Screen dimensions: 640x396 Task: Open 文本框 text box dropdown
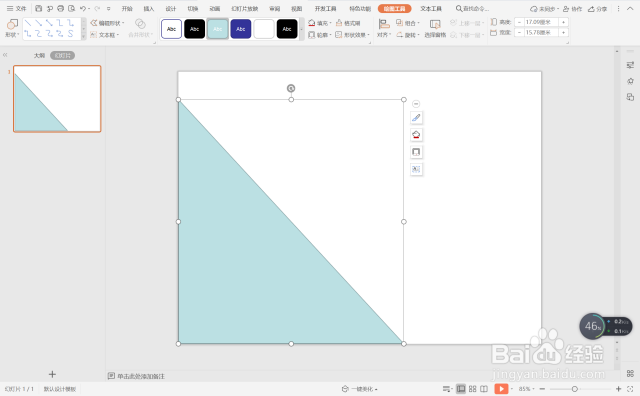click(x=104, y=35)
